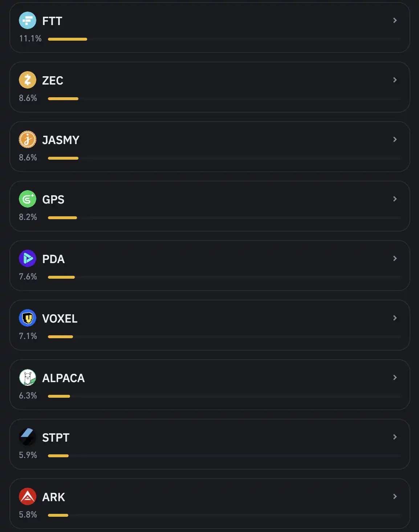
Task: Click the STPT token icon
Action: pos(28,437)
